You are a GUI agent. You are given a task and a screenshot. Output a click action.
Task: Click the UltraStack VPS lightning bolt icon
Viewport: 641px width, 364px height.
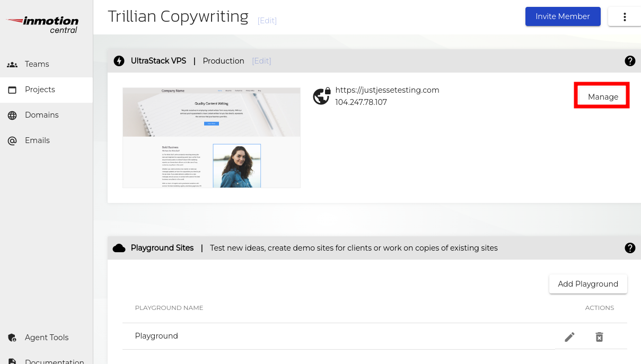pos(119,61)
